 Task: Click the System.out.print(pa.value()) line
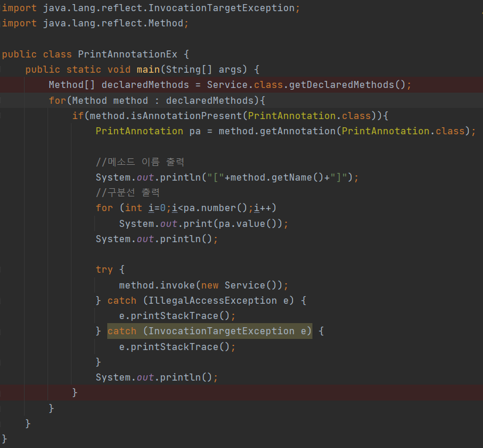[203, 224]
